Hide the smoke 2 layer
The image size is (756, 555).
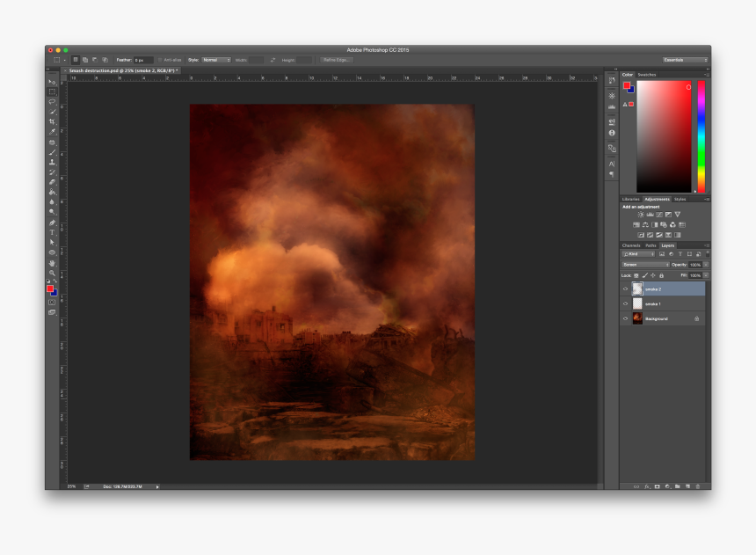coord(624,290)
